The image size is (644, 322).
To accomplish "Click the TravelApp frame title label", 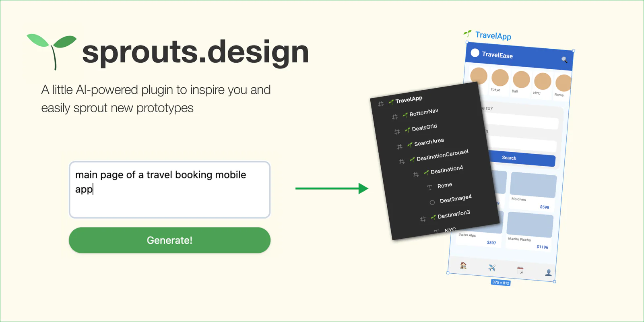I will point(493,36).
